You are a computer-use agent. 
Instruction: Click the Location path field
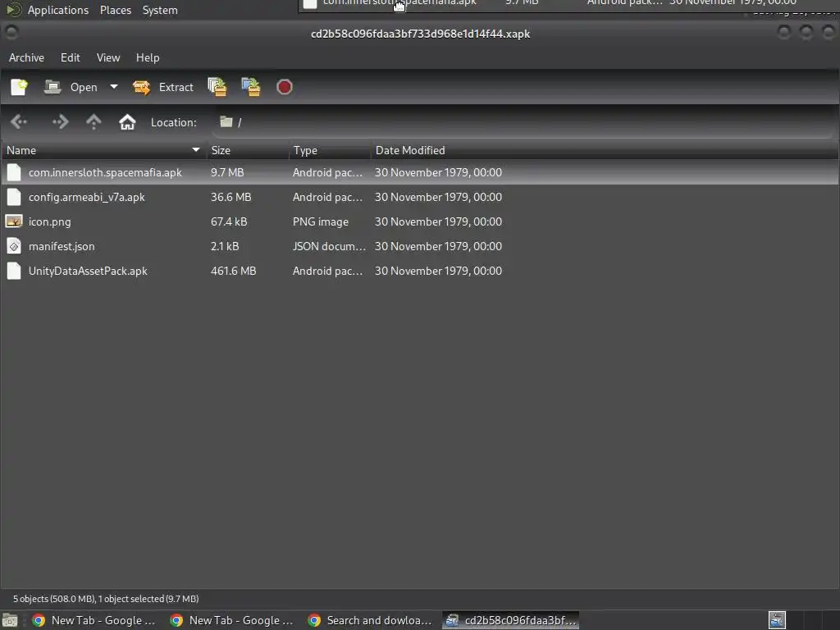(523, 122)
